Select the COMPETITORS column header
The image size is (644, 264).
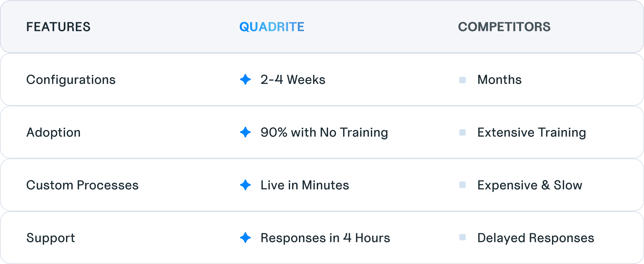pyautogui.click(x=504, y=27)
